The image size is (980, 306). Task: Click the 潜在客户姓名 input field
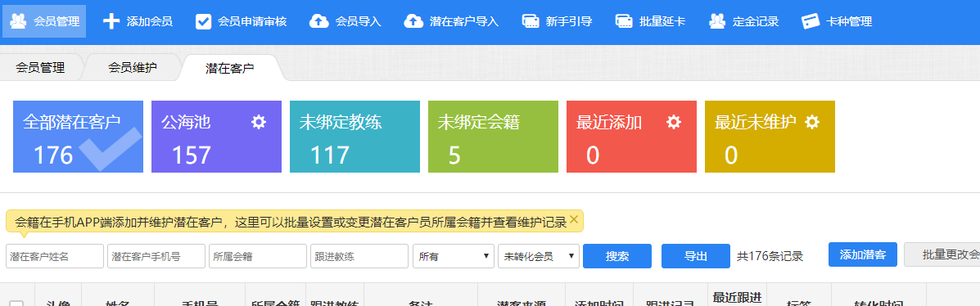[x=55, y=256]
